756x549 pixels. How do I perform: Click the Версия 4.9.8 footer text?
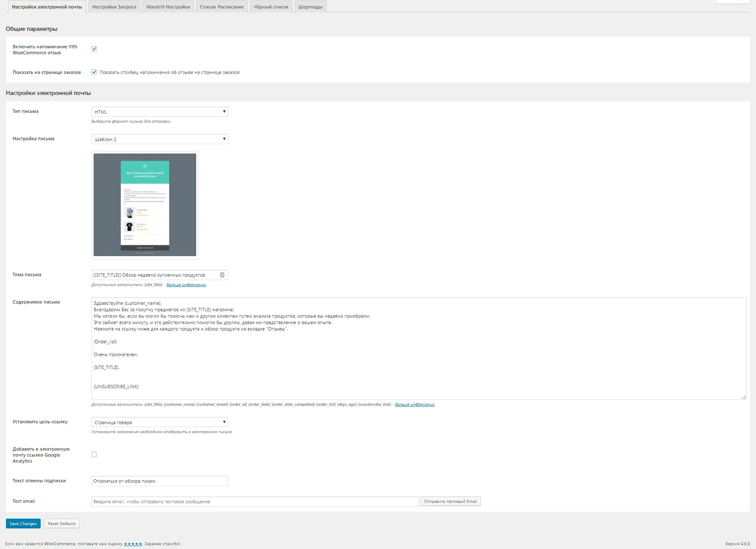(737, 544)
